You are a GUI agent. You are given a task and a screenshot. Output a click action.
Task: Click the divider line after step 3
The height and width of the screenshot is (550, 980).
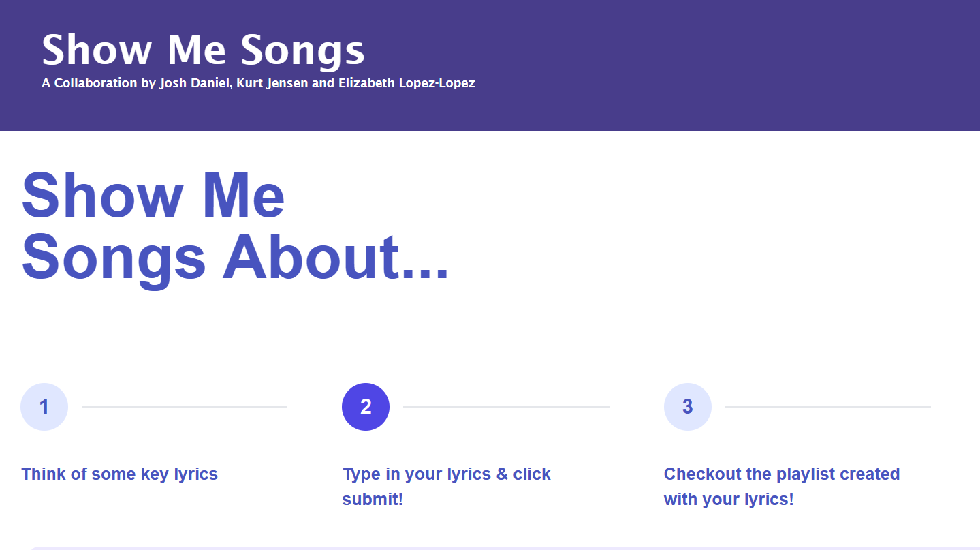[x=827, y=407]
